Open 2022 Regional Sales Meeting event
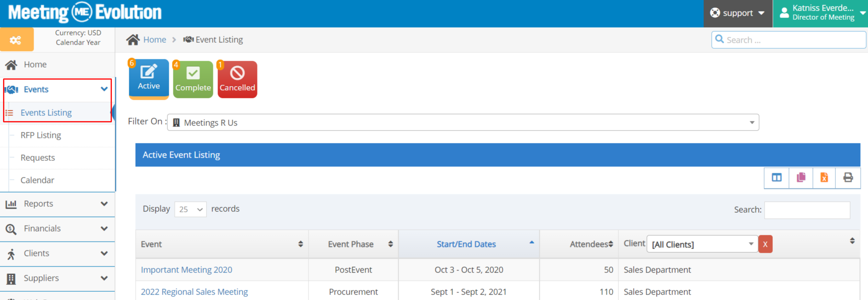 [194, 292]
